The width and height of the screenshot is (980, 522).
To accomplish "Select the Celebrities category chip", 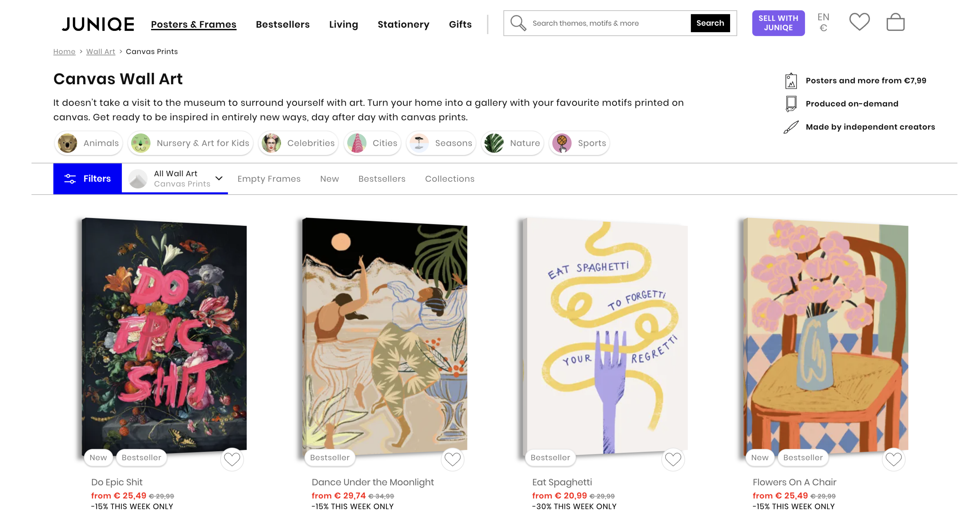I will coord(298,143).
